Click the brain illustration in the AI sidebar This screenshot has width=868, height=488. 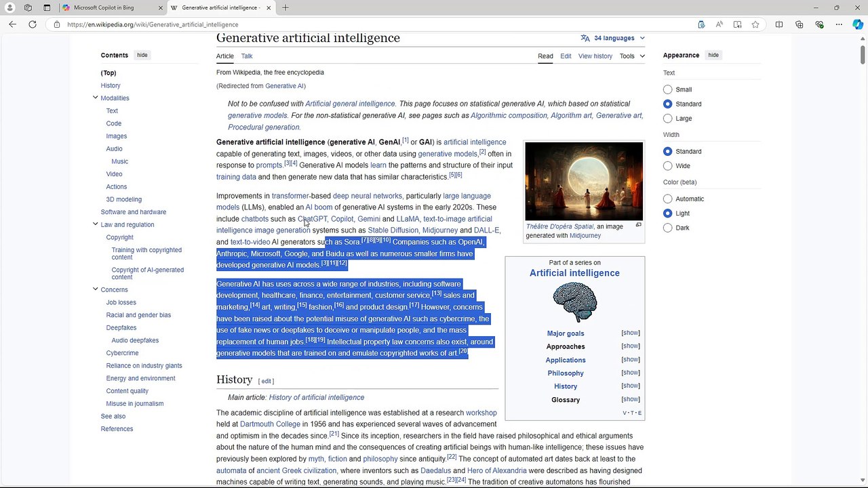click(x=574, y=302)
